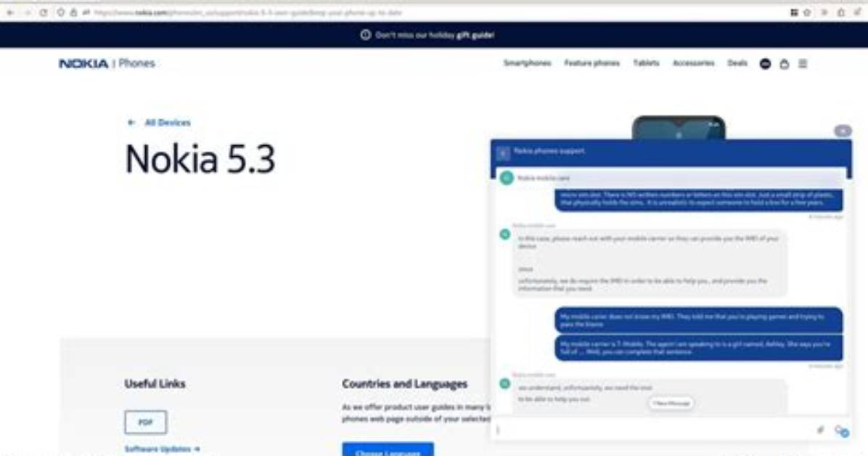Open the shield tracking protection icon

(61, 12)
